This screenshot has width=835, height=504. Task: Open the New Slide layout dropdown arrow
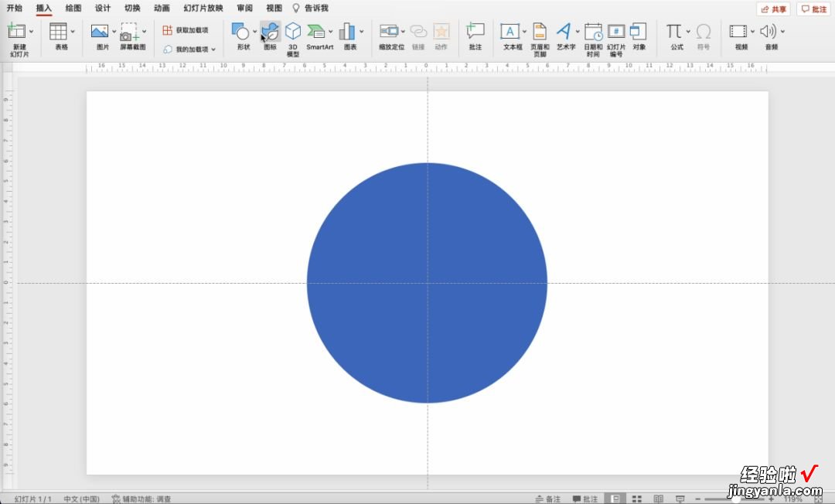click(31, 32)
